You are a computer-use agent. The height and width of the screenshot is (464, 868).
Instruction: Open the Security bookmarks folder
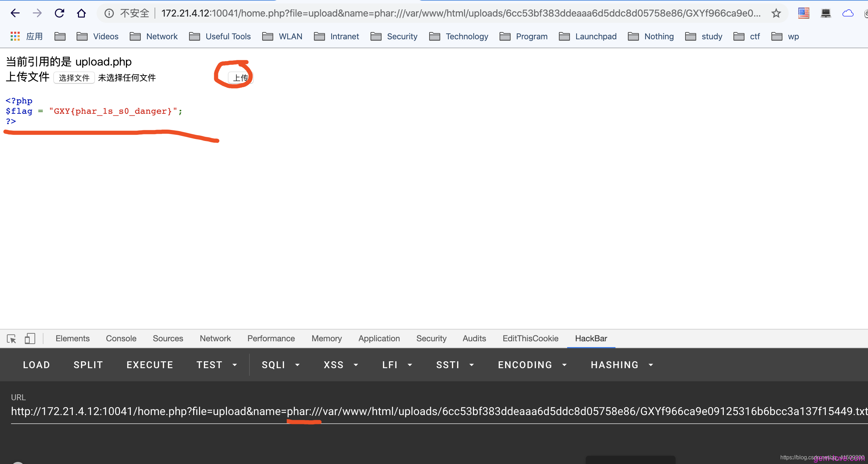point(394,37)
